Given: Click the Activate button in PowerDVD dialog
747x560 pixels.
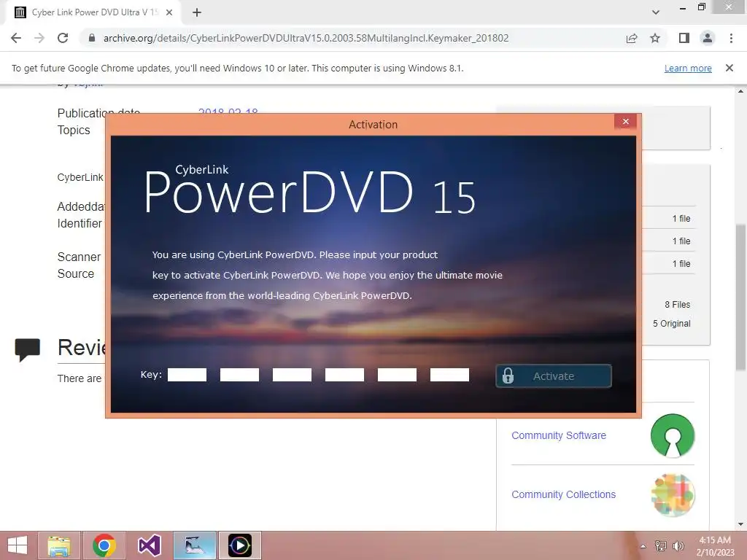Looking at the screenshot, I should tap(554, 376).
